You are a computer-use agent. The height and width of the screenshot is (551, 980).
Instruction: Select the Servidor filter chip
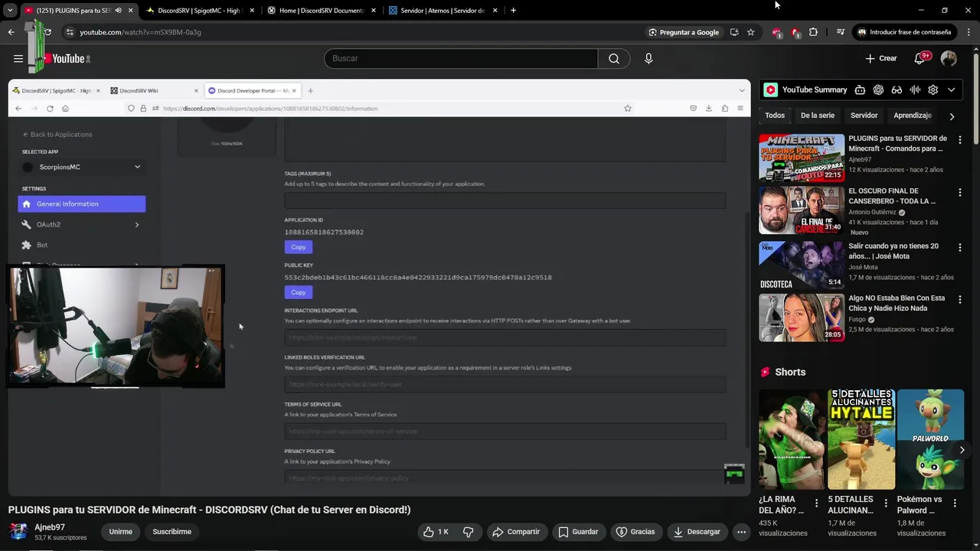[864, 116]
